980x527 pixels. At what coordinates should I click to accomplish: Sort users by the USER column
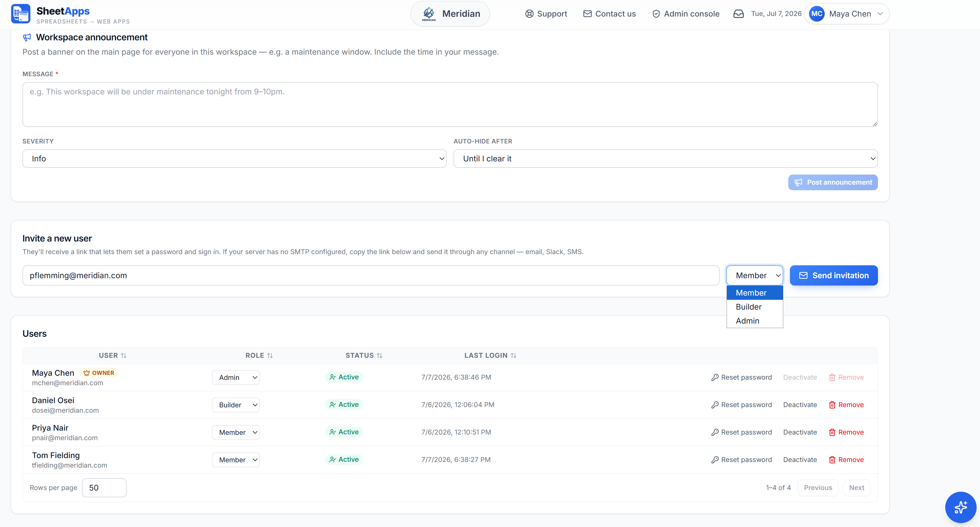[113, 356]
